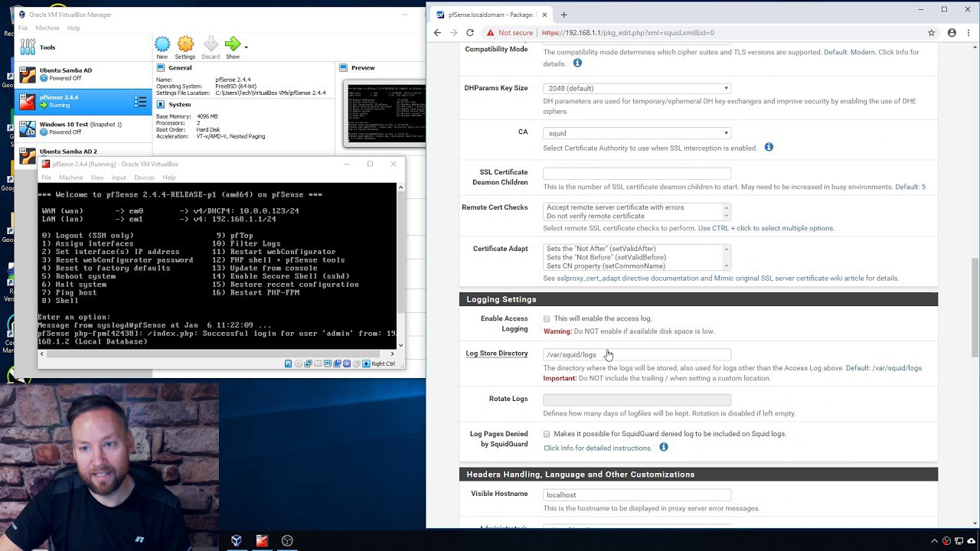Click the Show green arrow icon

tap(233, 44)
